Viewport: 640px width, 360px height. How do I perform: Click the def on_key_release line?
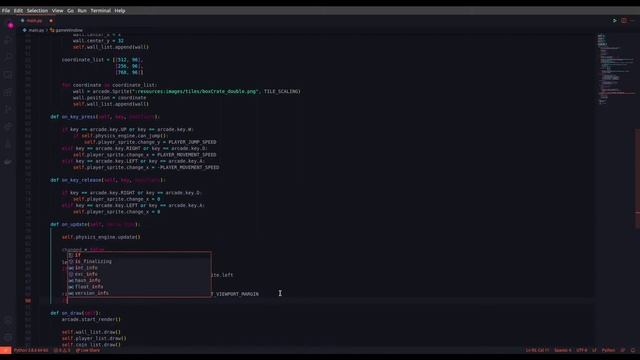(x=107, y=180)
